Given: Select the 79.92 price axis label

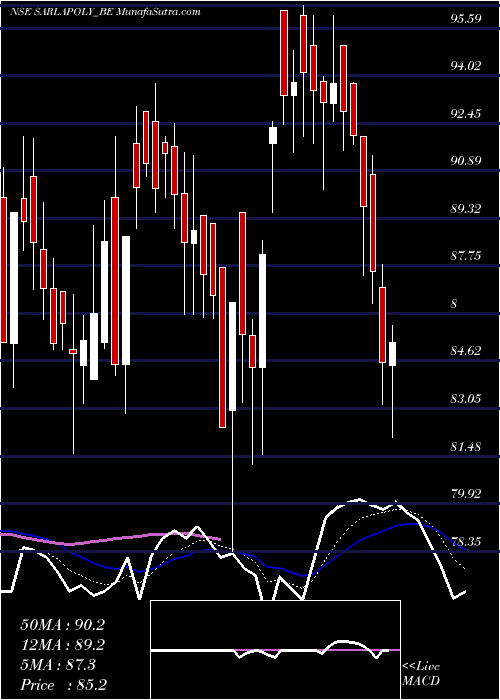Looking at the screenshot, I should [x=466, y=494].
